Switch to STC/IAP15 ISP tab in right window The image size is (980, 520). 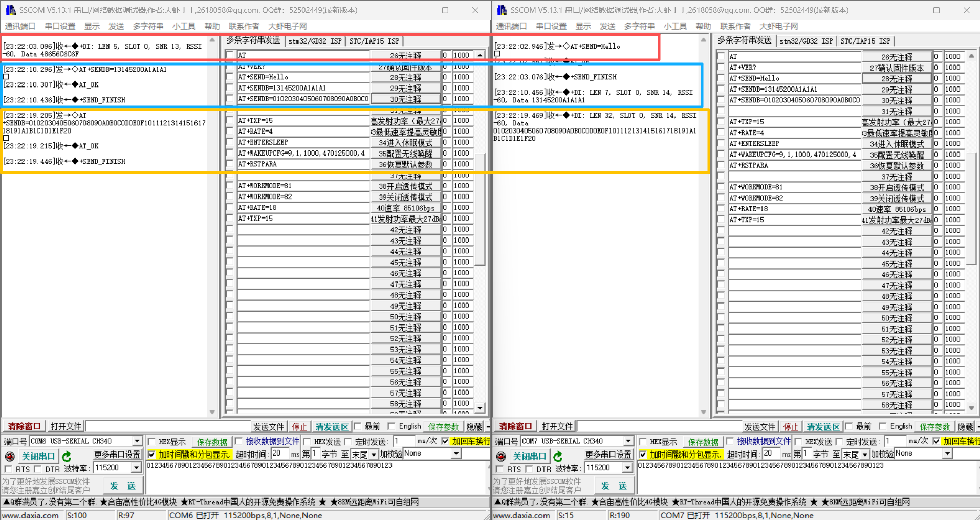pos(865,41)
